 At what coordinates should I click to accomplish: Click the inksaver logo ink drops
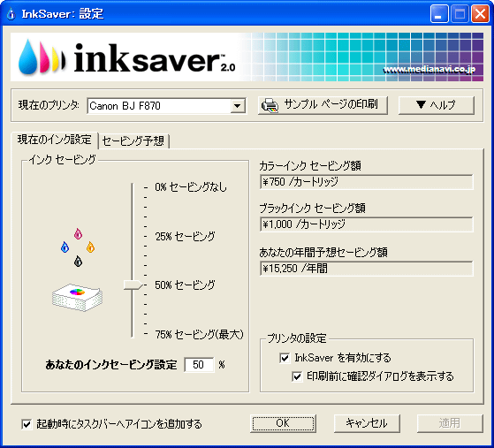tap(42, 57)
